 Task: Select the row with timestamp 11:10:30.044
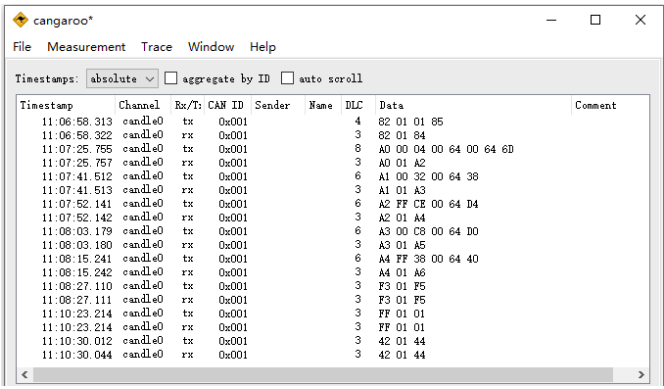(x=333, y=355)
